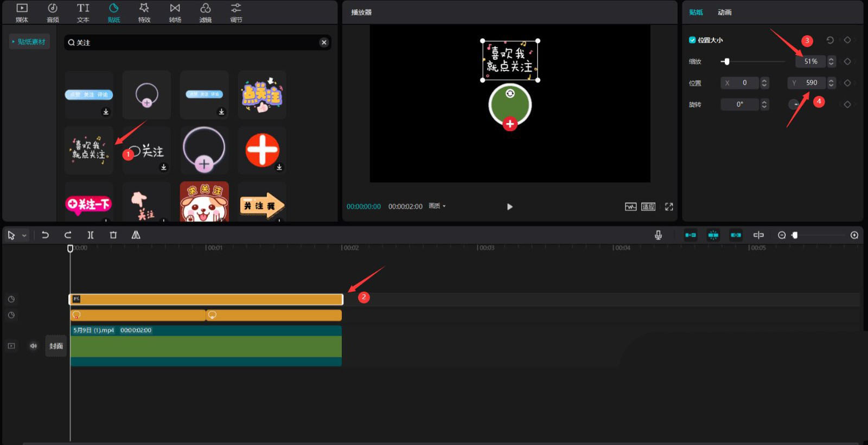
Task: Click the 封面 cover button
Action: (x=56, y=346)
